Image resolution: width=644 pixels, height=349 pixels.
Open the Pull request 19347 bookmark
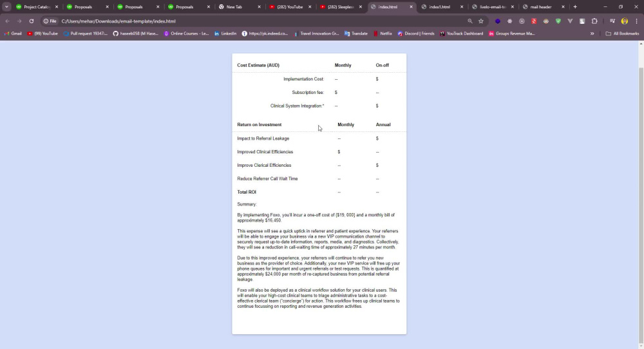[86, 33]
